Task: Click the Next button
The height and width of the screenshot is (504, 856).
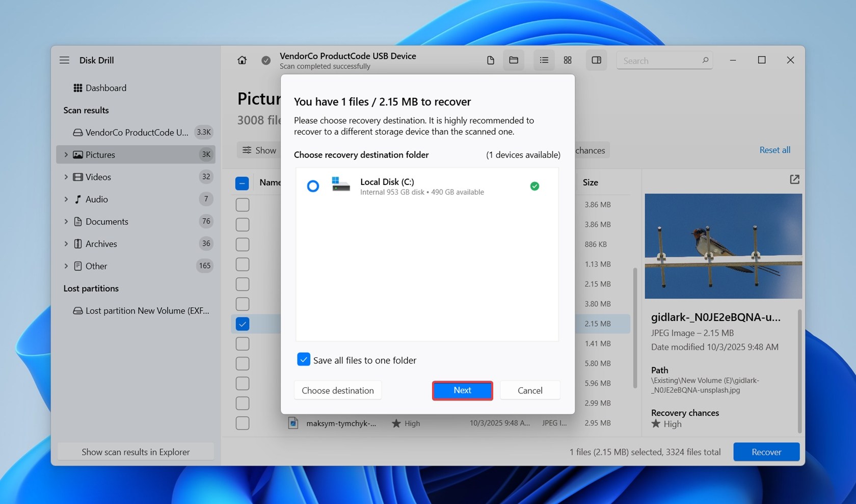Action: point(462,390)
